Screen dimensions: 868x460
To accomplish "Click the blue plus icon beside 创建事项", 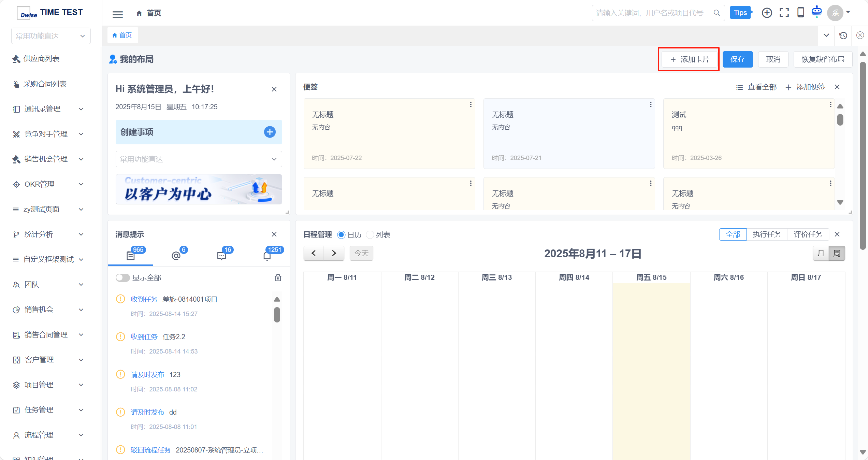I will [x=270, y=132].
